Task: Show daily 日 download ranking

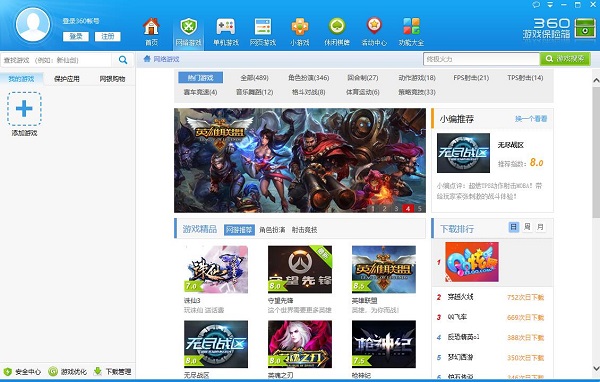Action: point(514,227)
